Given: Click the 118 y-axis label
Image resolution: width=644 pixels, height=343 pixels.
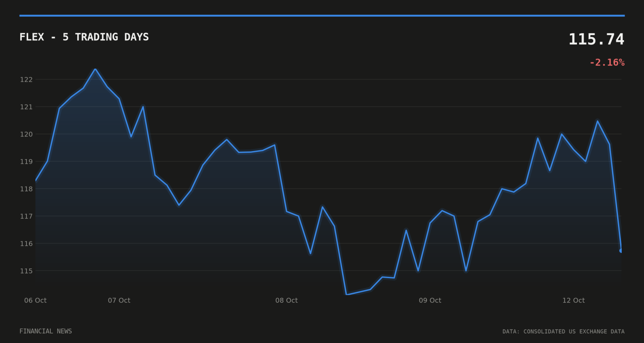Looking at the screenshot, I should pos(26,189).
